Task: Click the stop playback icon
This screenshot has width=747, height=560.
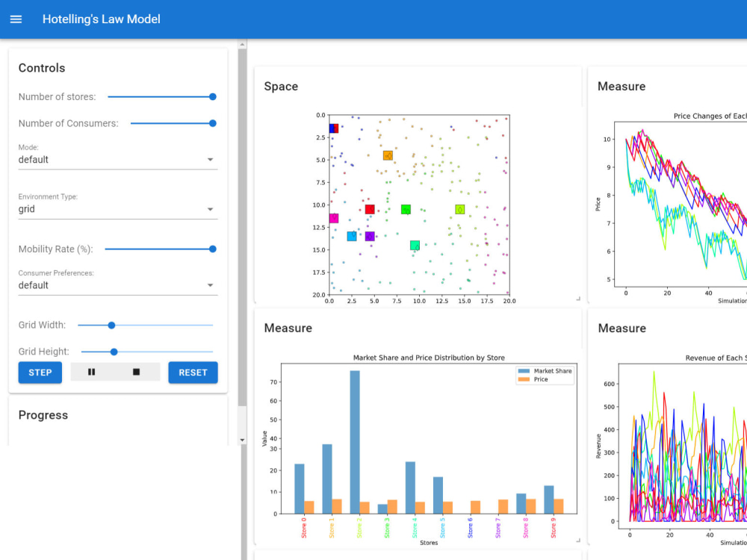Action: pos(136,372)
